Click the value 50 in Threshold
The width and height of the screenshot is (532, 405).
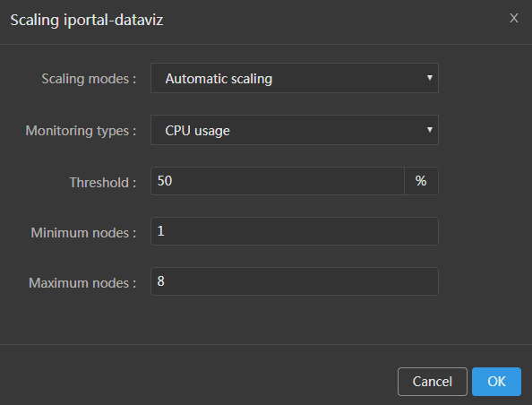click(x=165, y=181)
